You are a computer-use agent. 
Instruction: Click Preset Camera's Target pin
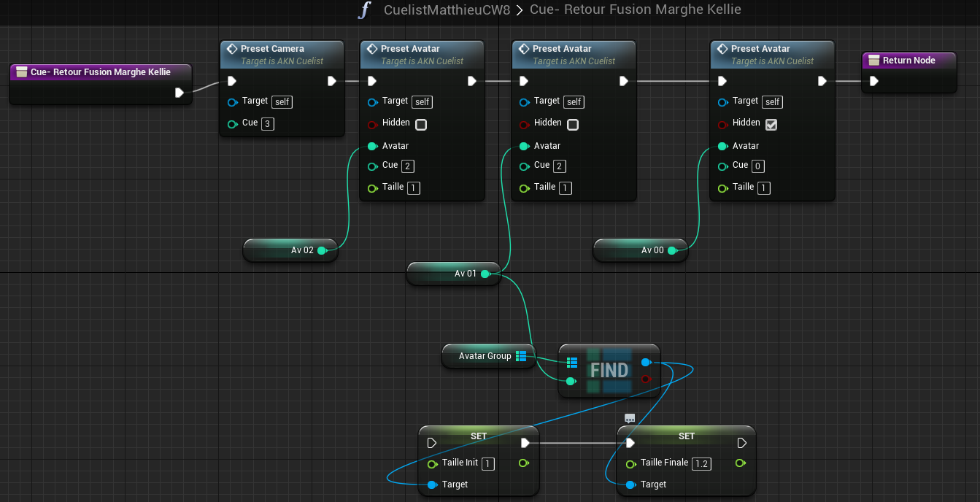(x=232, y=102)
